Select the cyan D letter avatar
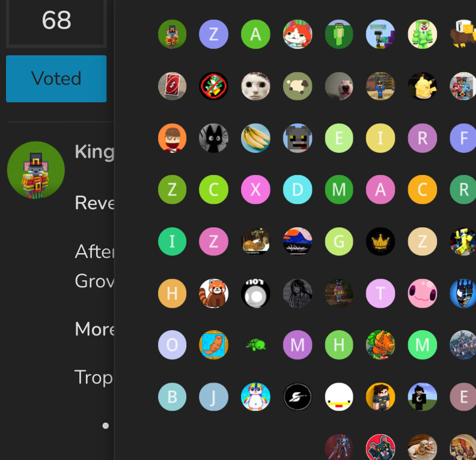Image resolution: width=476 pixels, height=460 pixels. (297, 189)
